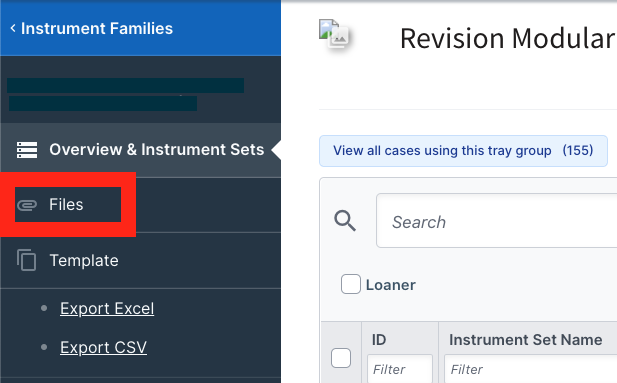Click the Export CSV link
The image size is (617, 383).
[x=103, y=348]
